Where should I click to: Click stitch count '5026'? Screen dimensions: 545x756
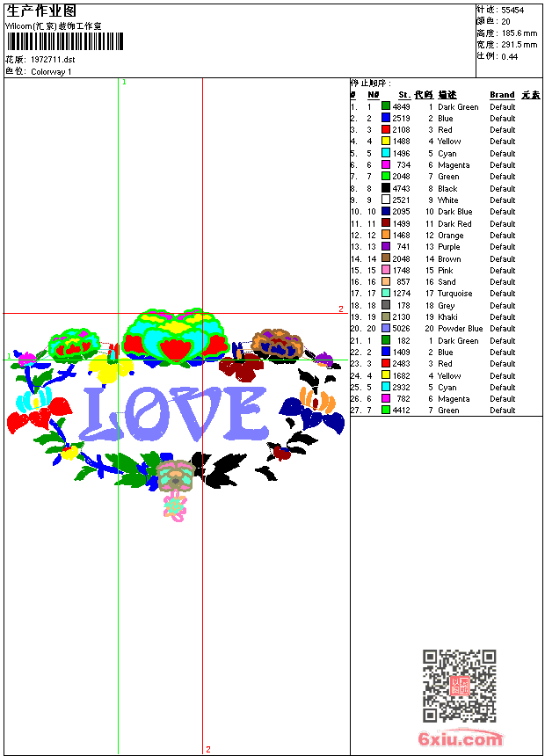point(401,329)
